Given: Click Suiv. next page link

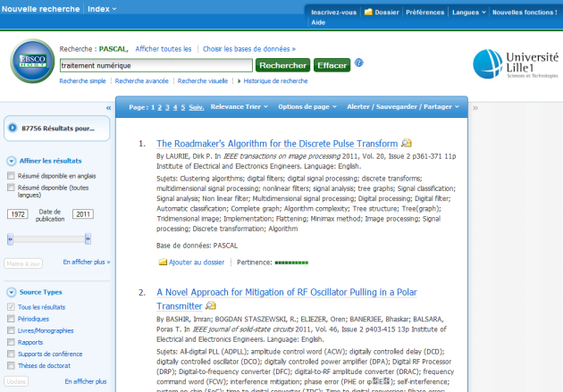Looking at the screenshot, I should 196,107.
